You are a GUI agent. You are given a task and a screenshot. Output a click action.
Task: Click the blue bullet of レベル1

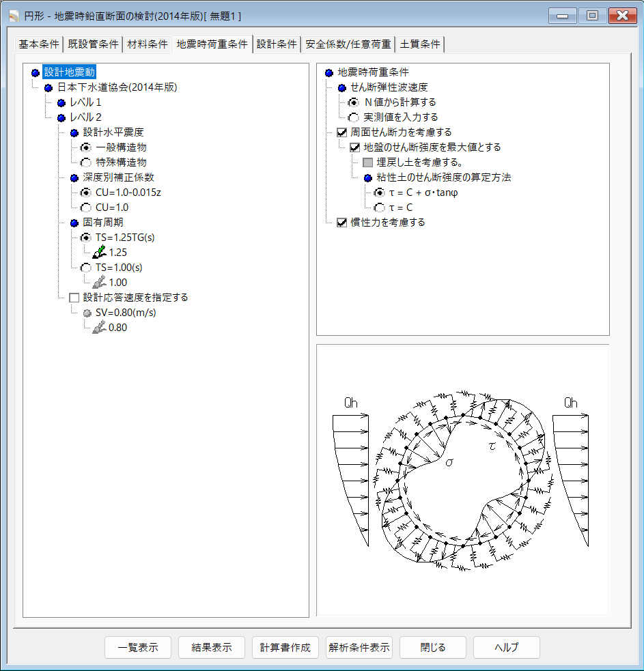click(61, 102)
